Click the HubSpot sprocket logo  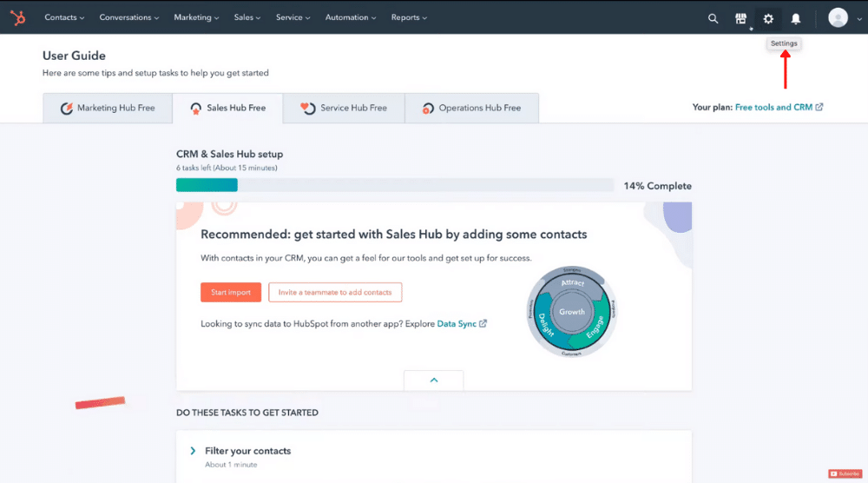[x=17, y=17]
